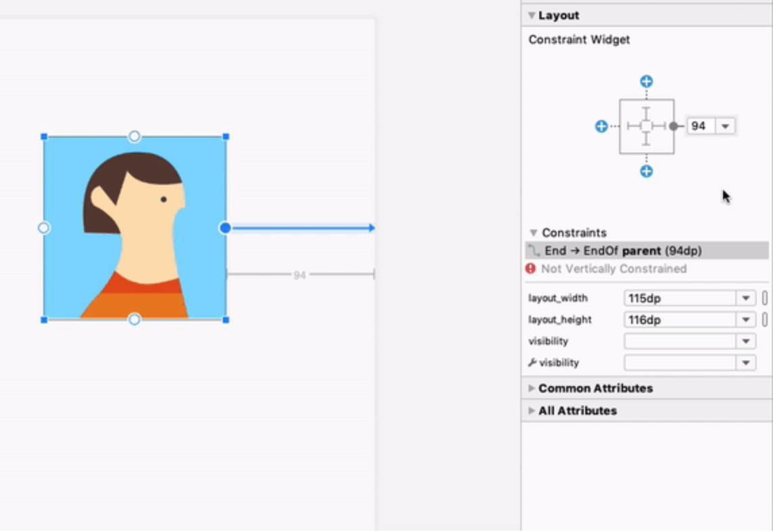The height and width of the screenshot is (532, 773).
Task: Click the left constraint anchor on image
Action: [x=44, y=228]
